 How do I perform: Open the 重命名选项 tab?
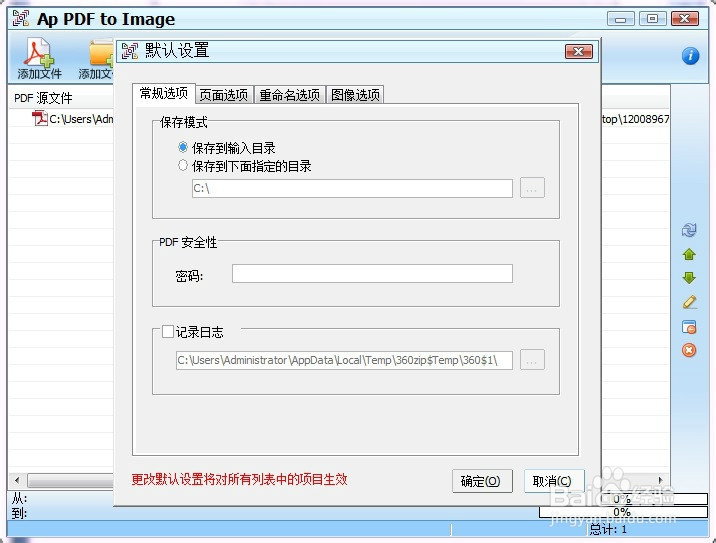[290, 95]
